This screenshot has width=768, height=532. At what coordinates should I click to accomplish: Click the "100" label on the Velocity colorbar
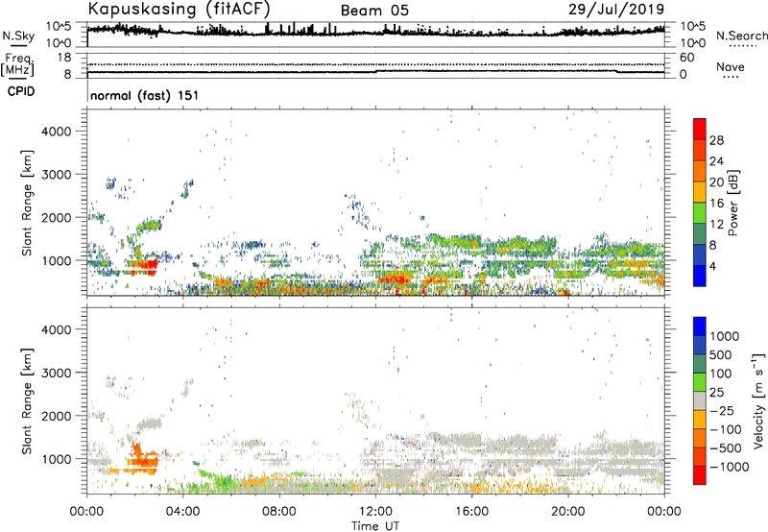[x=723, y=374]
